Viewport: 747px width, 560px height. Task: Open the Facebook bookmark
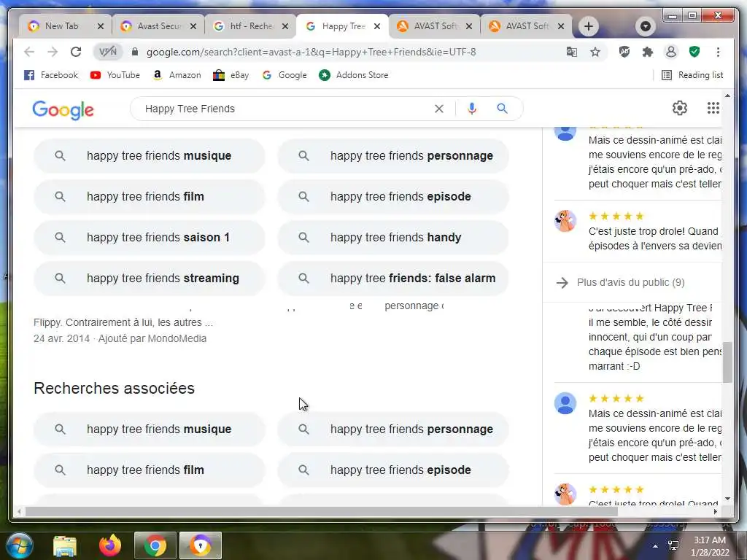51,75
